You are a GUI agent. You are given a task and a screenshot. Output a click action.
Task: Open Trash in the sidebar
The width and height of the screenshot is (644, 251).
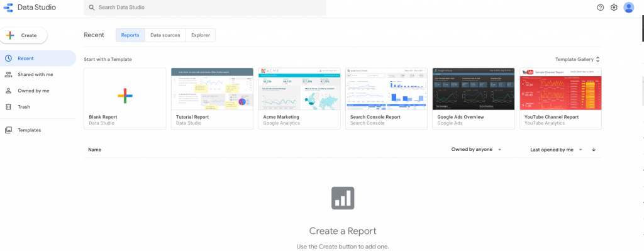[x=38, y=107]
